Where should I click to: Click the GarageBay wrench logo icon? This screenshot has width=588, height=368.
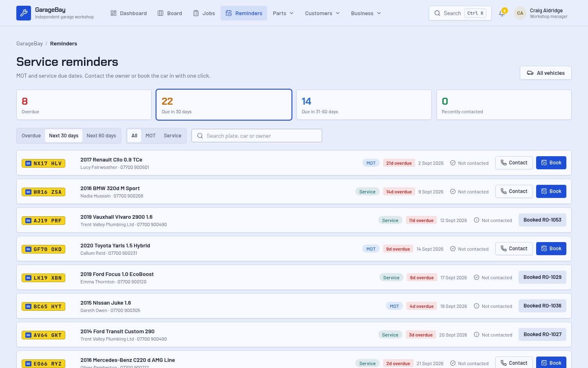(24, 13)
